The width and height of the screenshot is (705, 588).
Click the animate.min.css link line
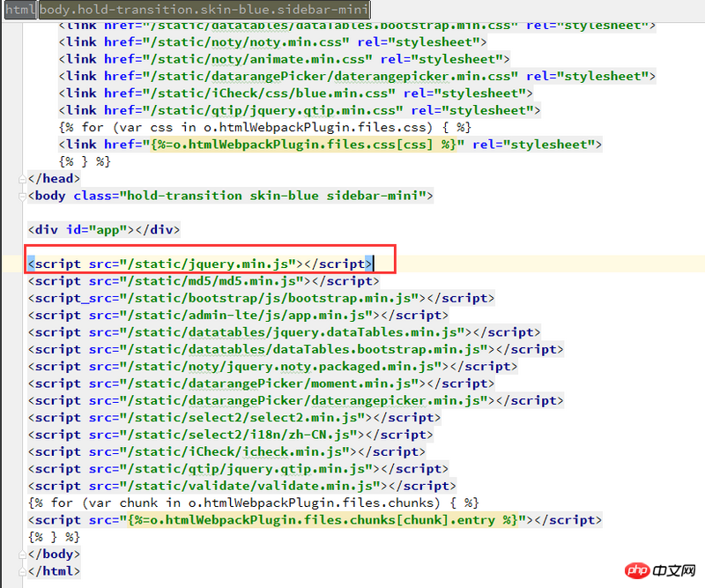[x=284, y=59]
